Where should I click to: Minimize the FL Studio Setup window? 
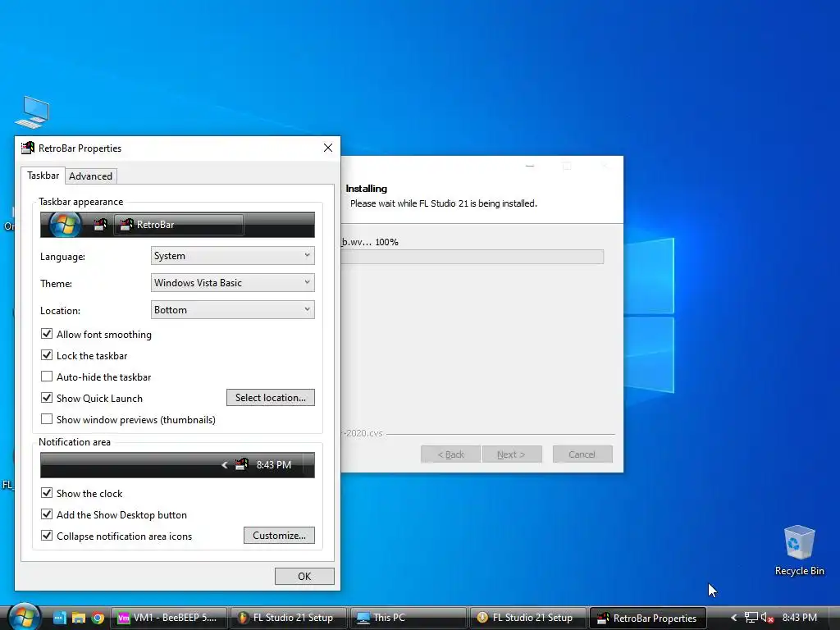click(x=530, y=166)
